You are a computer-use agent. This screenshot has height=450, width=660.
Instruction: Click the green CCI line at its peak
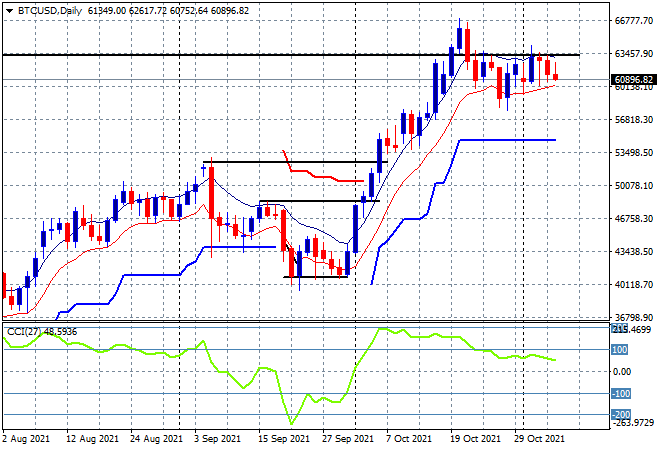click(x=382, y=329)
